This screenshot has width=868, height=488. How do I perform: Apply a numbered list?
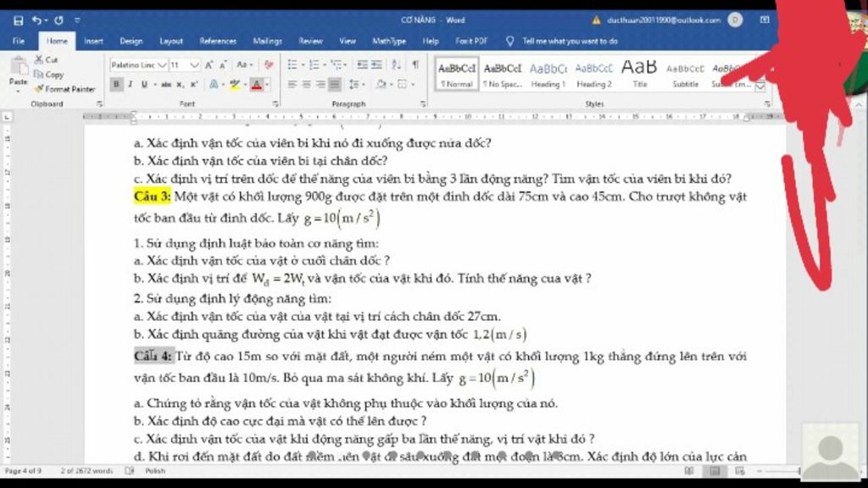[314, 65]
